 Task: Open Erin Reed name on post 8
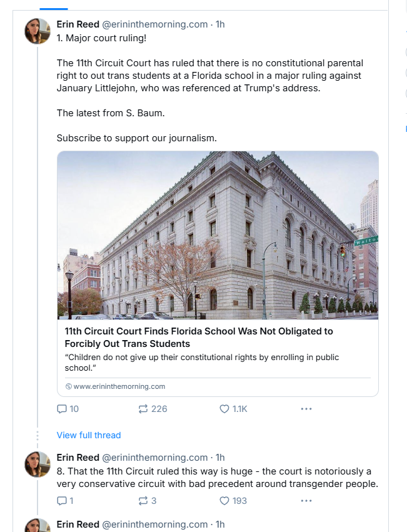pyautogui.click(x=78, y=458)
